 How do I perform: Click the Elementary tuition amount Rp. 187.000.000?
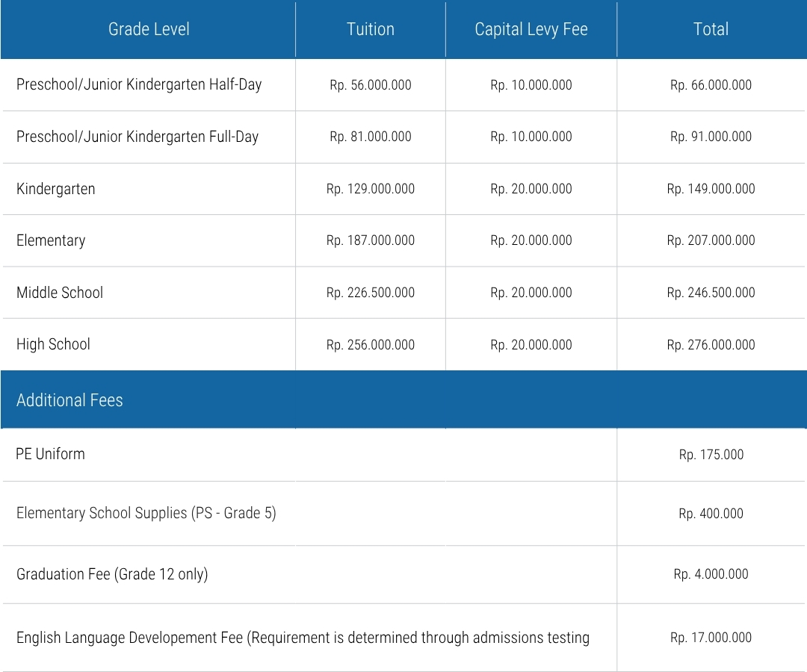[370, 240]
